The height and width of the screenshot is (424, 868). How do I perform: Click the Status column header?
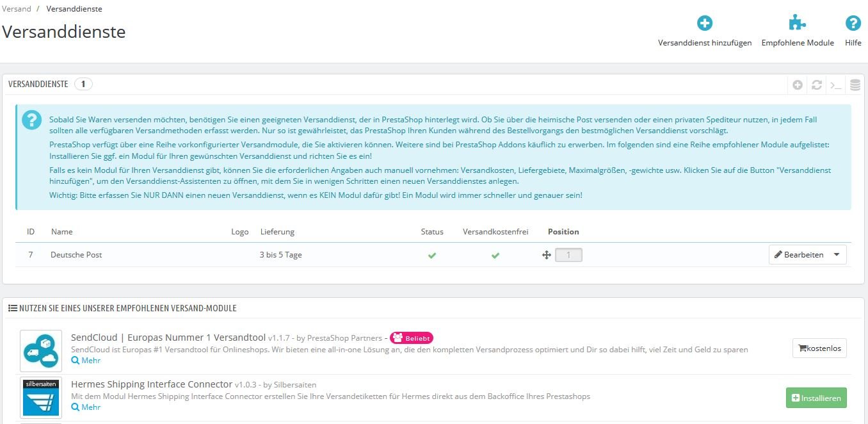coord(432,232)
